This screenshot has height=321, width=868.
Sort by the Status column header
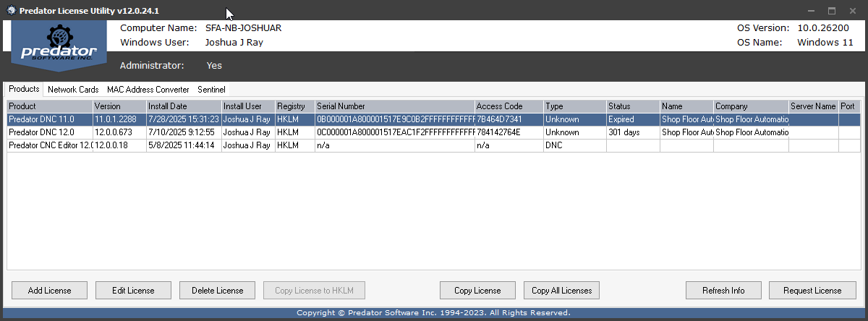[x=631, y=106]
